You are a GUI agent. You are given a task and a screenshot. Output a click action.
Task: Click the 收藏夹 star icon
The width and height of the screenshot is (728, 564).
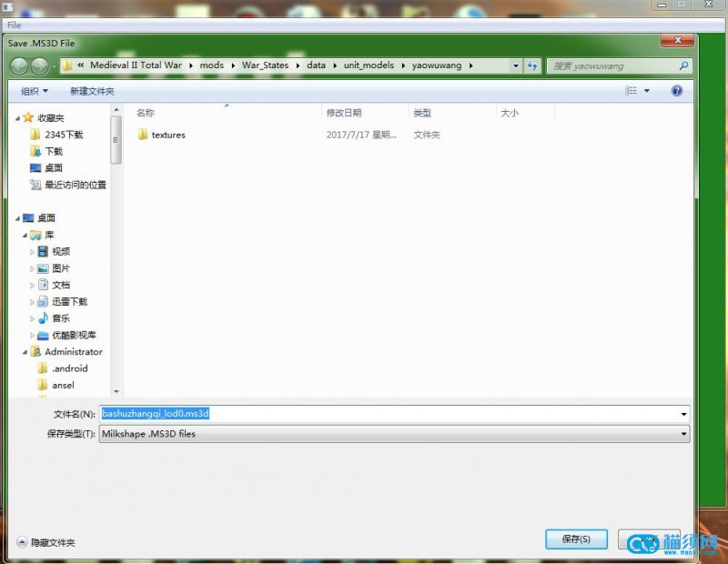coord(28,117)
